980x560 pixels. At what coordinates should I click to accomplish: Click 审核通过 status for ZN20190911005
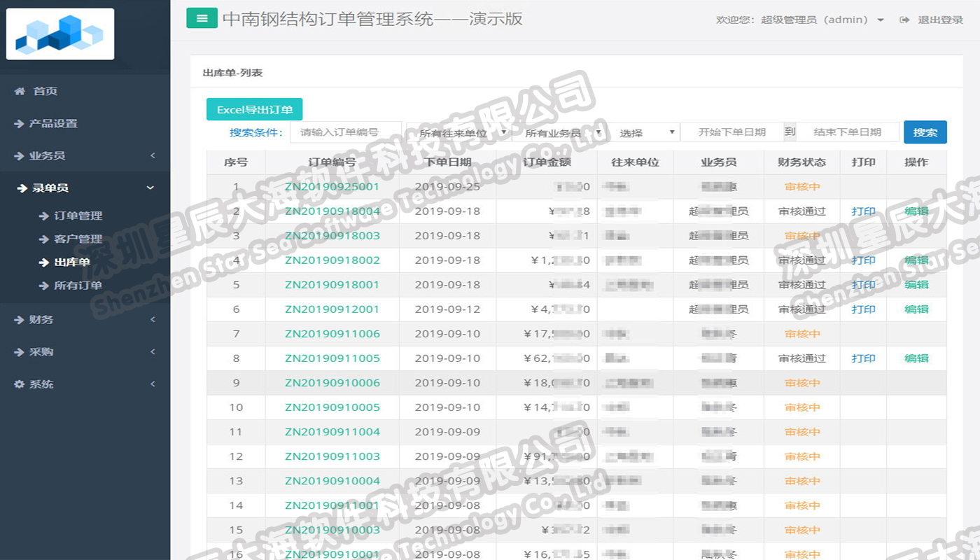pos(802,358)
